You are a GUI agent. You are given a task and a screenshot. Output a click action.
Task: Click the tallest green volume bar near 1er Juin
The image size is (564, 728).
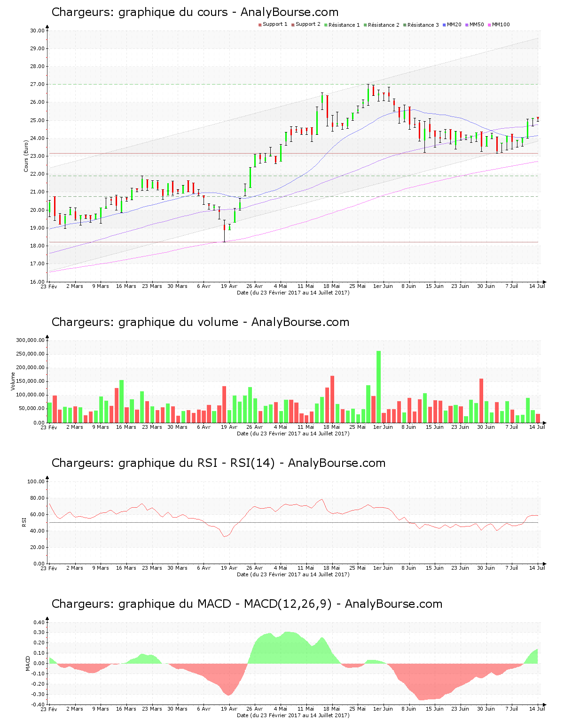pos(378,387)
